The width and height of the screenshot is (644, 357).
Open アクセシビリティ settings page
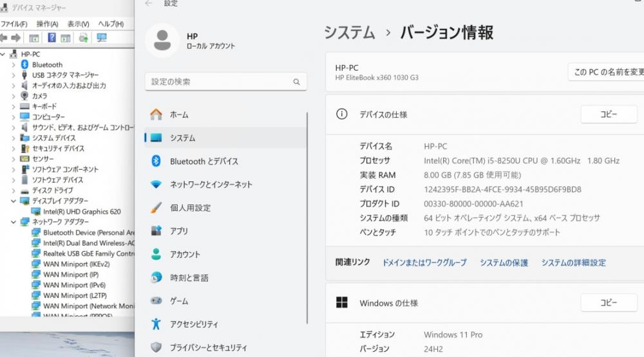tap(225, 324)
